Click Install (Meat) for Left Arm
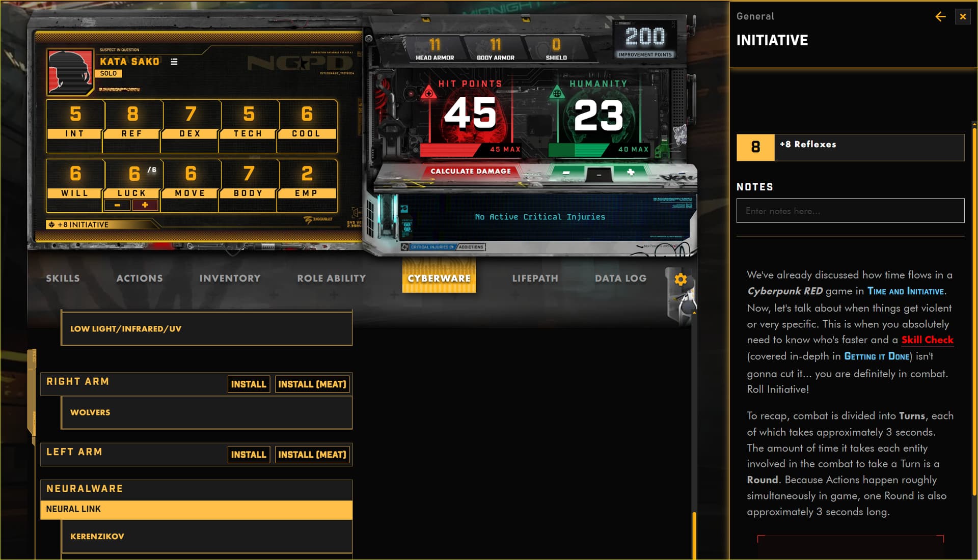Image resolution: width=978 pixels, height=560 pixels. click(312, 455)
